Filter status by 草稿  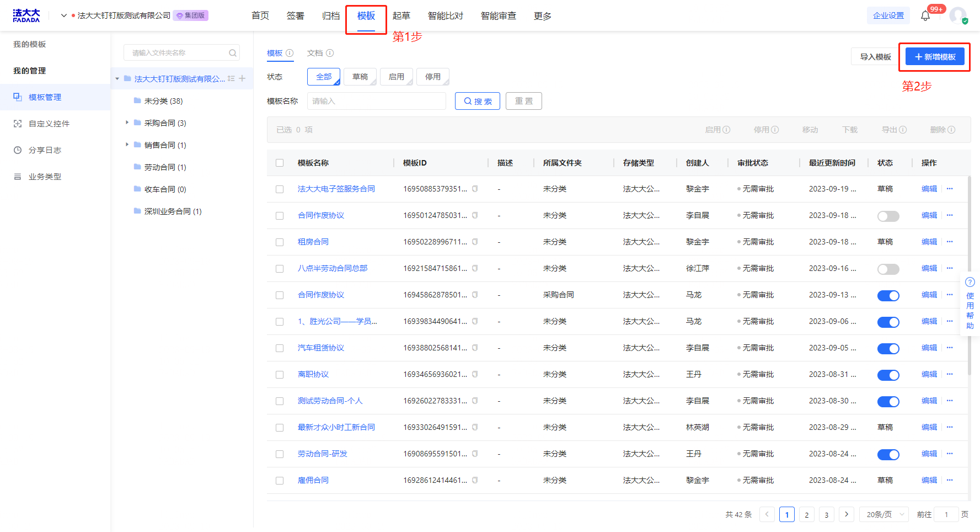pyautogui.click(x=360, y=77)
